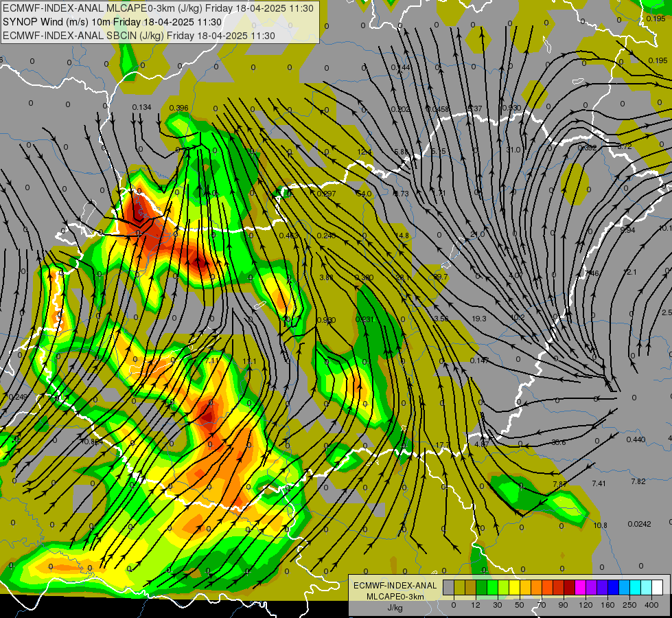The width and height of the screenshot is (672, 618).
Task: Click the yellow swatch in the legend
Action: [x=514, y=587]
